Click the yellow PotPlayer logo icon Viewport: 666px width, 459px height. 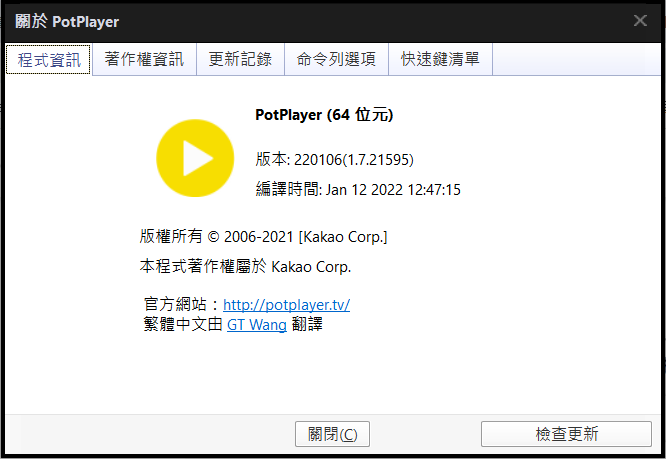(195, 158)
